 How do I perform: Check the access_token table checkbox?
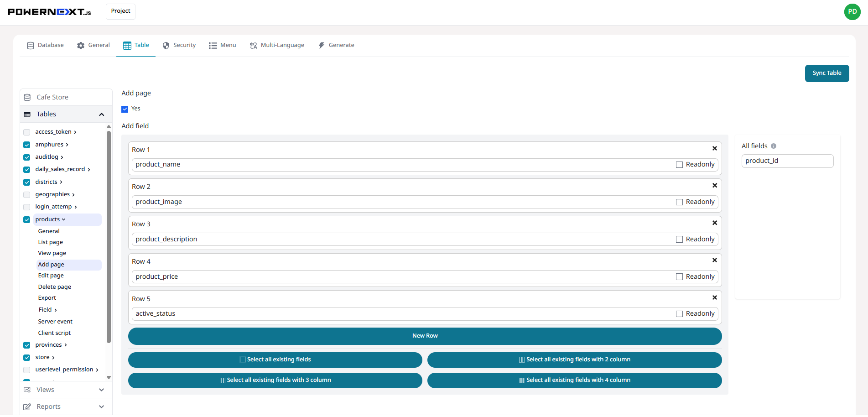pyautogui.click(x=27, y=132)
